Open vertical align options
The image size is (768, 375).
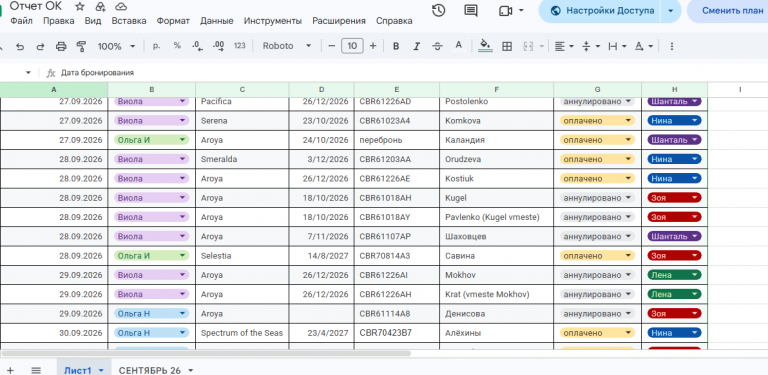pos(591,47)
